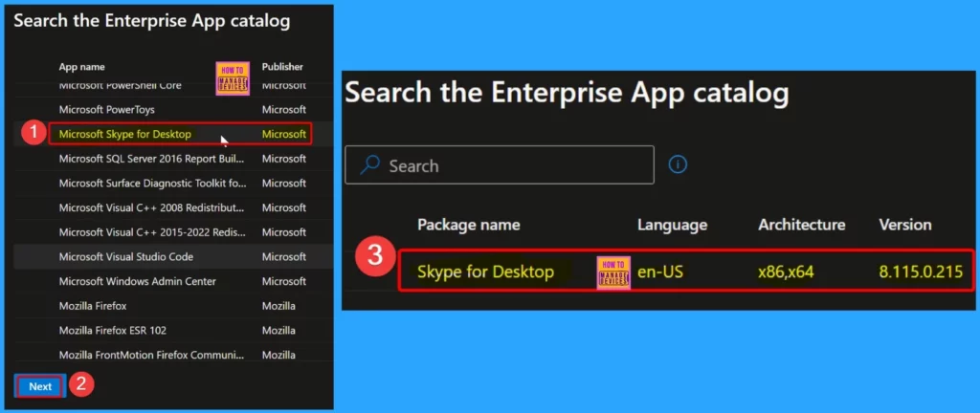The height and width of the screenshot is (413, 980).
Task: Click the Language column header
Action: 673,225
